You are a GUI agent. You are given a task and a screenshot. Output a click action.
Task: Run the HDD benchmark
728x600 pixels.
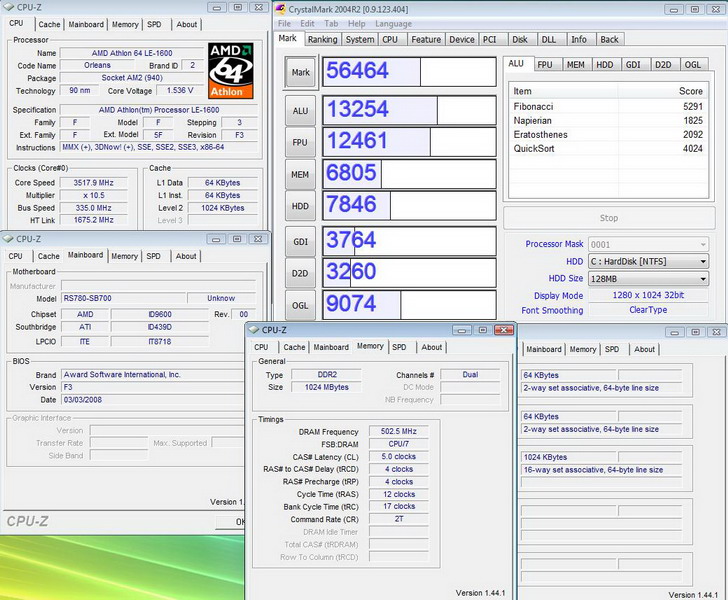(x=300, y=206)
